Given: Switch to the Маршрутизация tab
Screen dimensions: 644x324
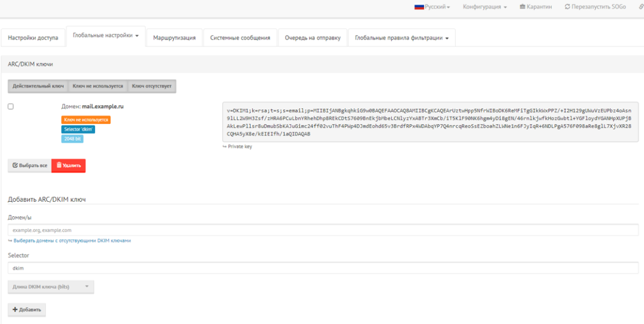Looking at the screenshot, I should tap(174, 38).
